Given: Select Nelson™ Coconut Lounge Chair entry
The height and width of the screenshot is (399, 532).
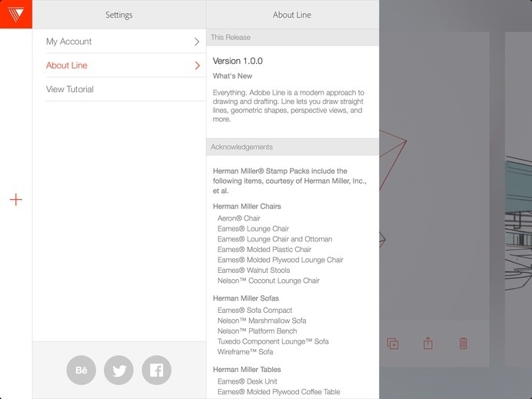Looking at the screenshot, I should coord(268,281).
